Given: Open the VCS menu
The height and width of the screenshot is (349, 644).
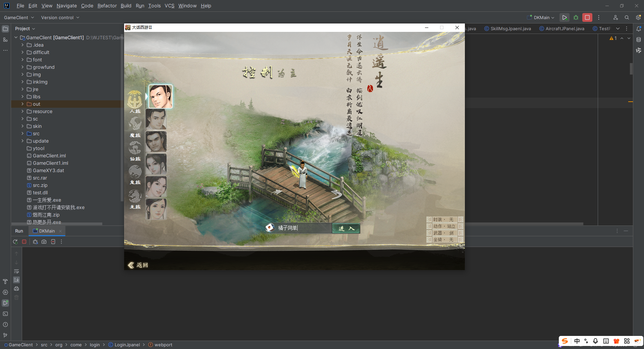Looking at the screenshot, I should 169,6.
